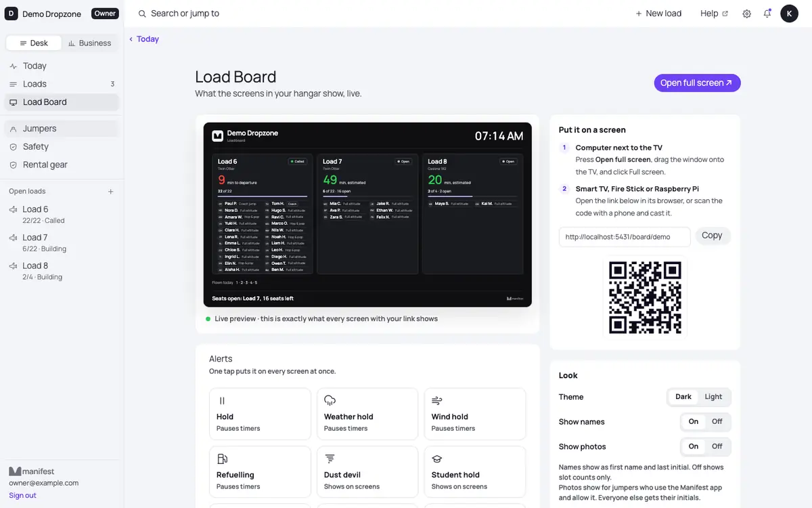Trigger the Weather hold alert card
812x508 pixels.
coord(367,414)
